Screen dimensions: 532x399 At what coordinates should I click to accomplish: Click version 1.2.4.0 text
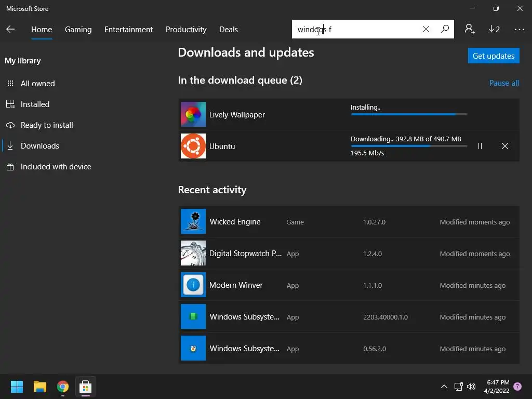pyautogui.click(x=373, y=254)
